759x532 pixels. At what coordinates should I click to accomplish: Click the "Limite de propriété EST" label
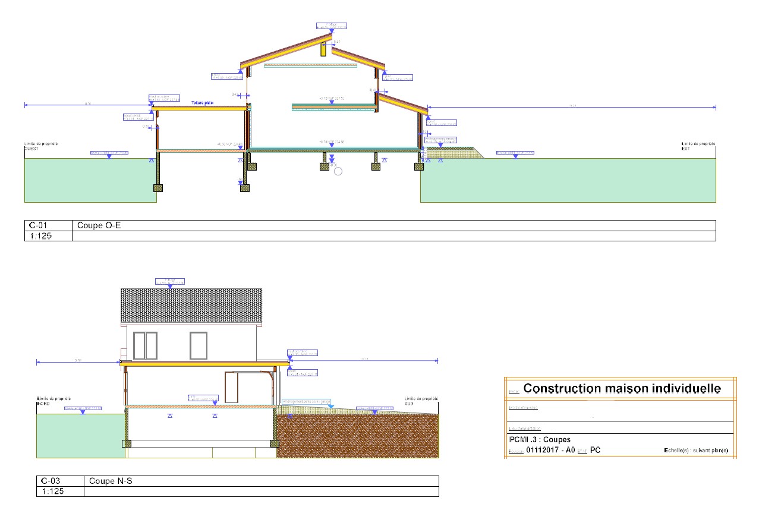[698, 146]
